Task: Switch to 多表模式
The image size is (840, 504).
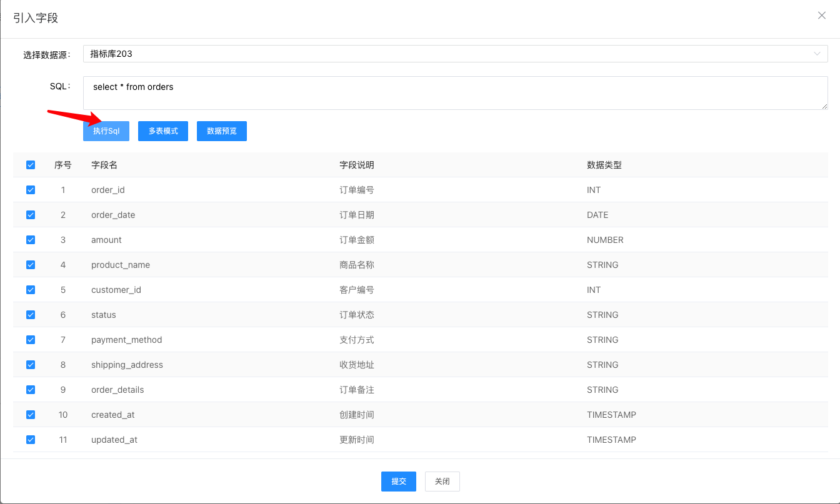Action: pyautogui.click(x=163, y=131)
